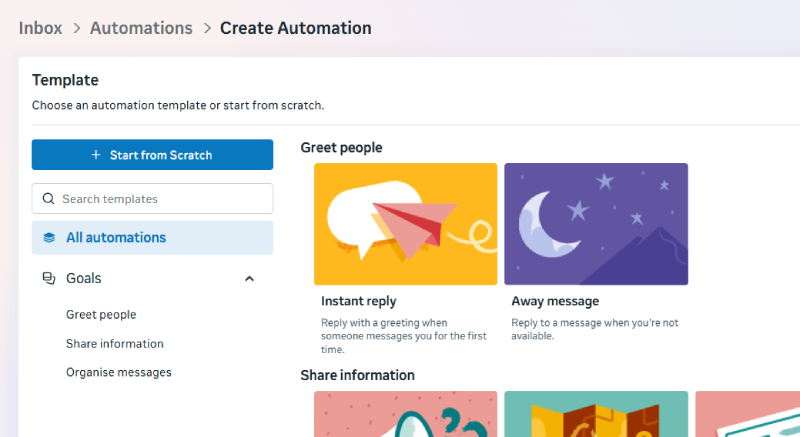Click Instant reply description text

[404, 336]
